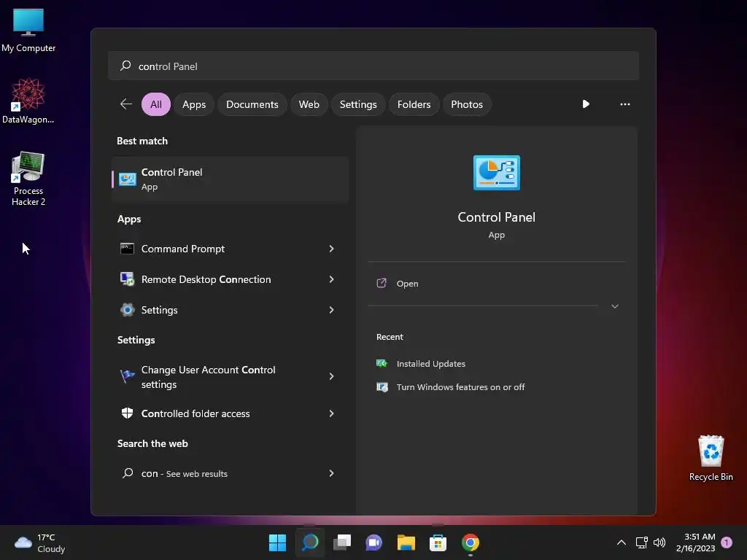The height and width of the screenshot is (560, 747).
Task: Switch to the Web filter tab
Action: (309, 104)
